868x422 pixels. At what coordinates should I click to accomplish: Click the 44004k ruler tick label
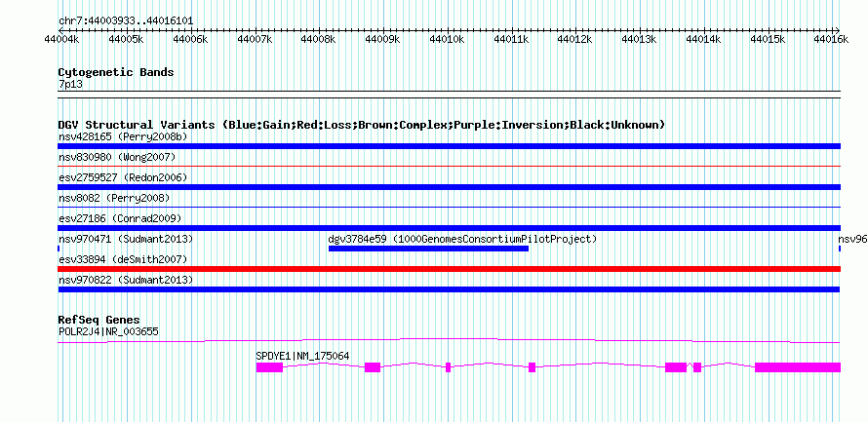(63, 39)
